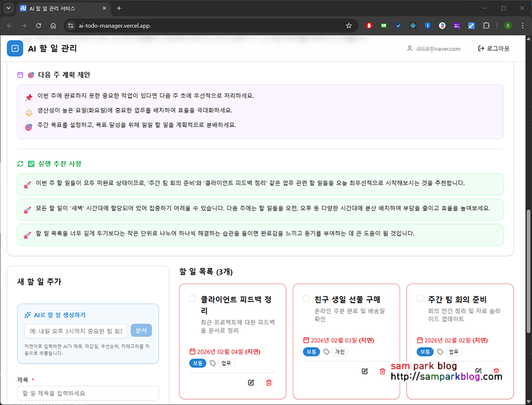Check the 주간 팀 회의 준비 task checkbox
This screenshot has width=532, height=405.
[420, 299]
